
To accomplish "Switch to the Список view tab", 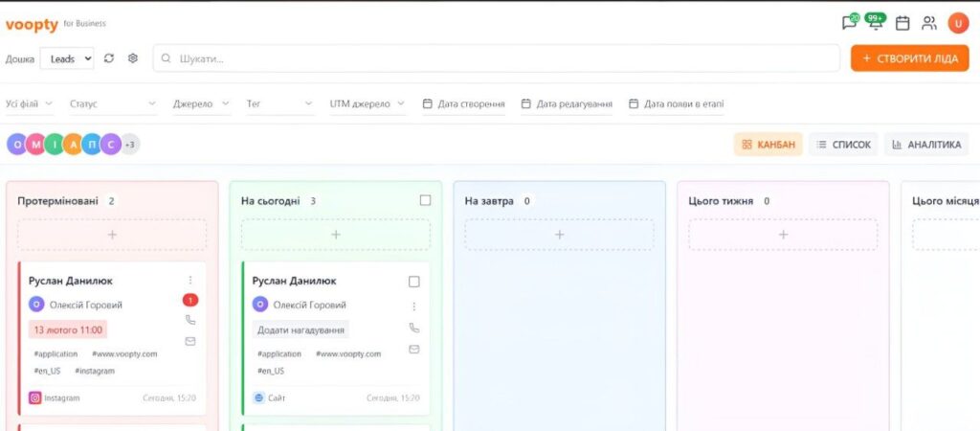I will (843, 145).
